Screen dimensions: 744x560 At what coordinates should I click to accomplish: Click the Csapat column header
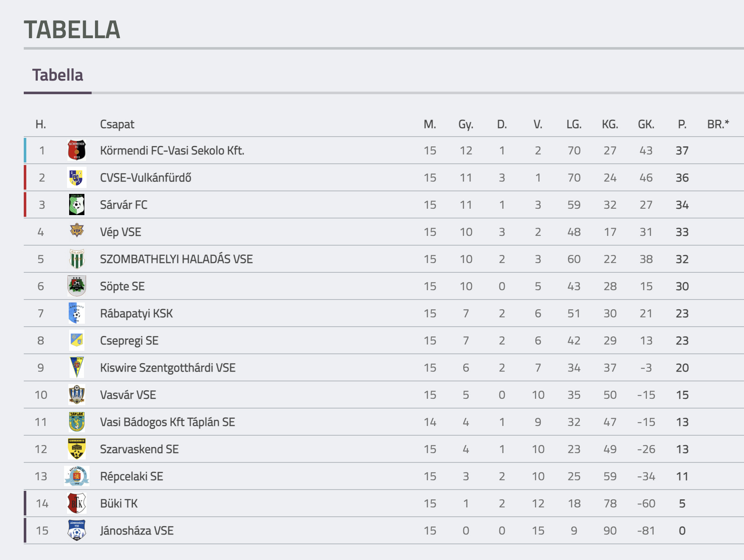[x=117, y=124]
